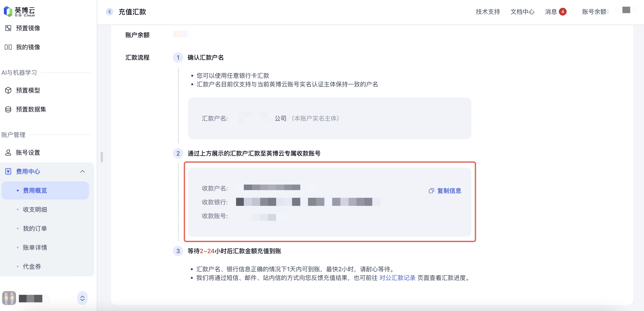Open 代金券 in the sidebar
Viewport: 644px width, 311px height.
coord(32,266)
